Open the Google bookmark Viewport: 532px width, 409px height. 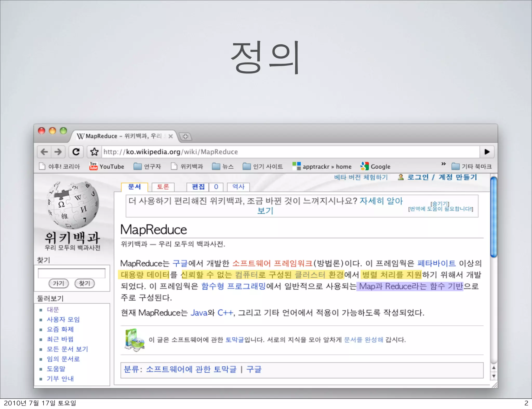[376, 166]
